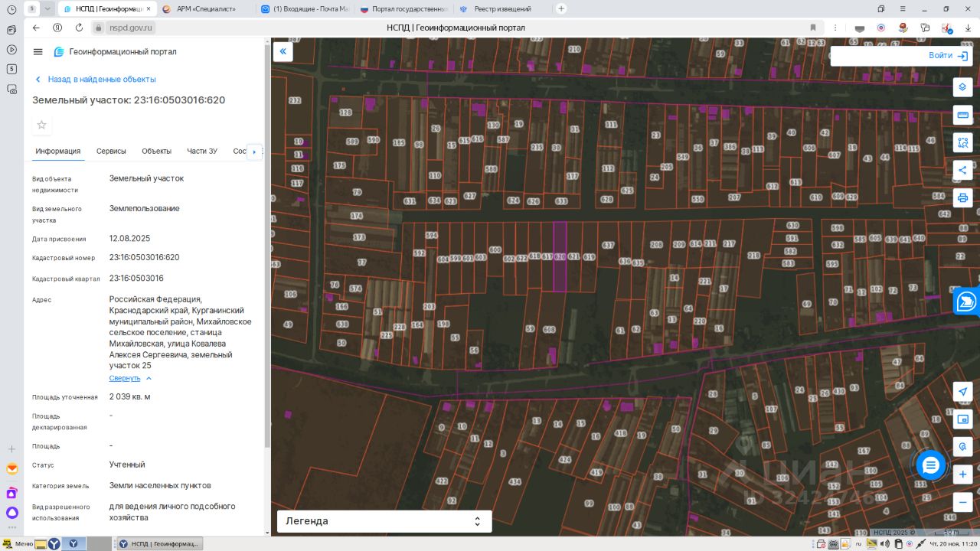Screen dimensions: 980x551
Task: Click the Войти login button
Action: point(948,56)
